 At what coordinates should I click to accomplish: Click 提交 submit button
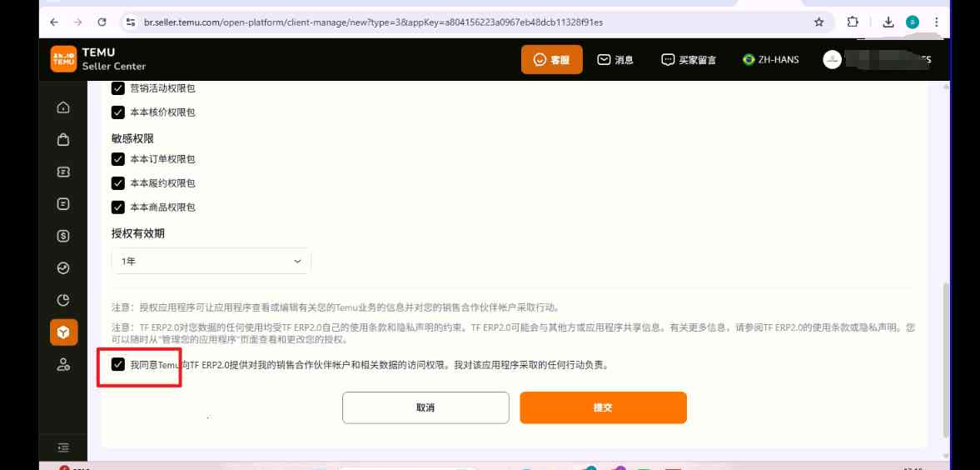[603, 407]
